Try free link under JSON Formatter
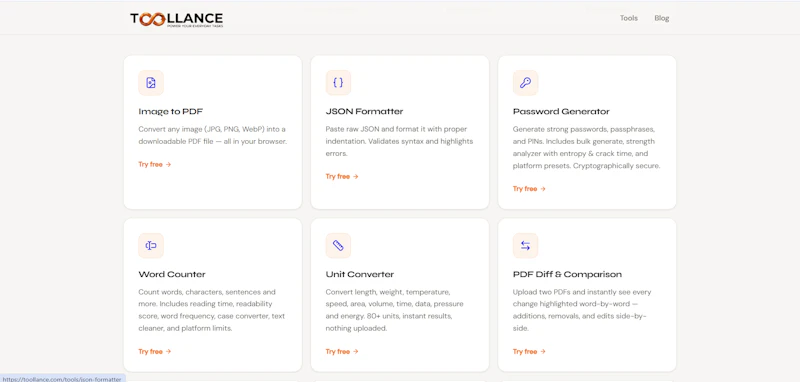Image resolution: width=800 pixels, height=382 pixels. 342,176
